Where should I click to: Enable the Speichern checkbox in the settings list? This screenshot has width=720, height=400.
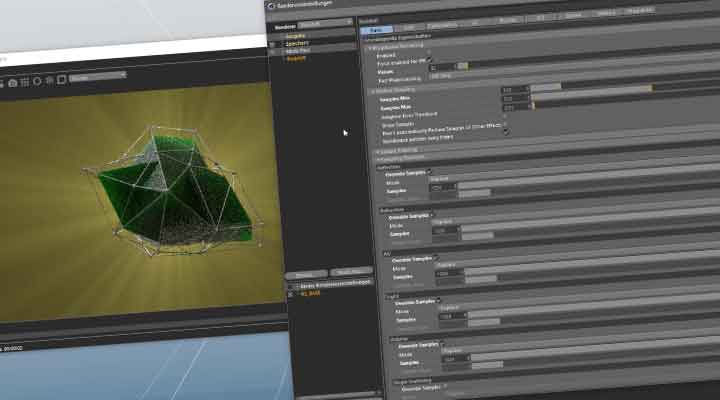pos(273,43)
